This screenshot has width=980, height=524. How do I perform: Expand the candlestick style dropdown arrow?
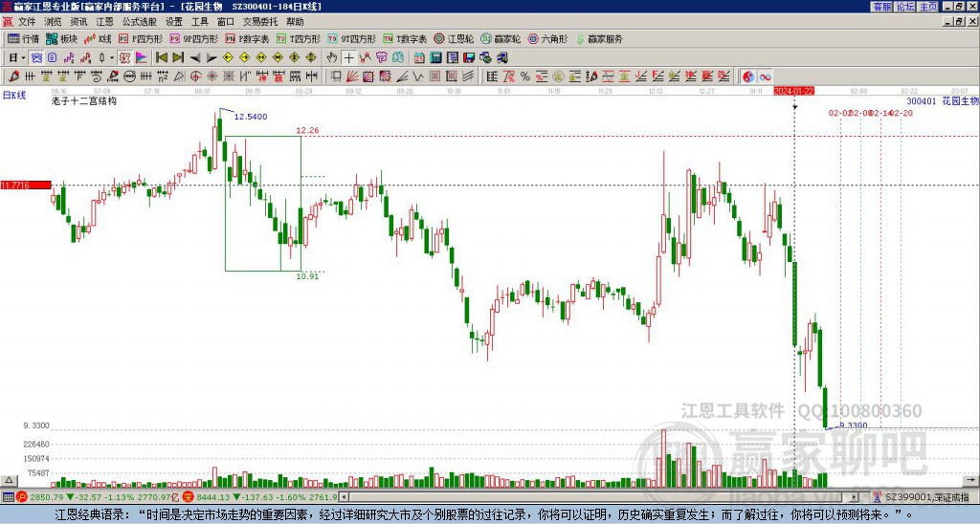(x=112, y=58)
